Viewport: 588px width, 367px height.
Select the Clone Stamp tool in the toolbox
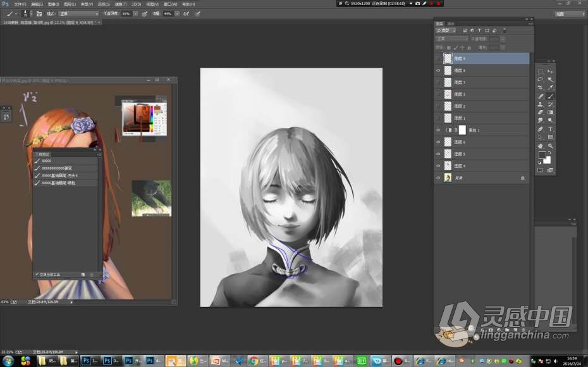pyautogui.click(x=541, y=104)
